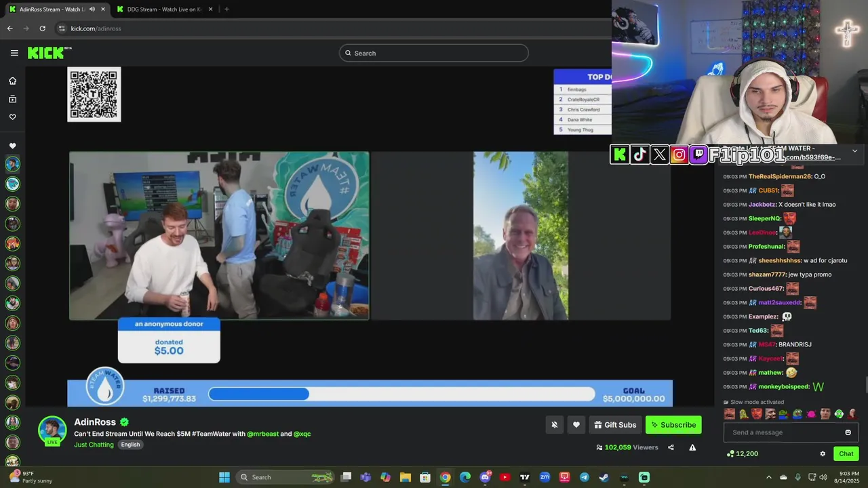Reload the kick.com page

[x=42, y=28]
